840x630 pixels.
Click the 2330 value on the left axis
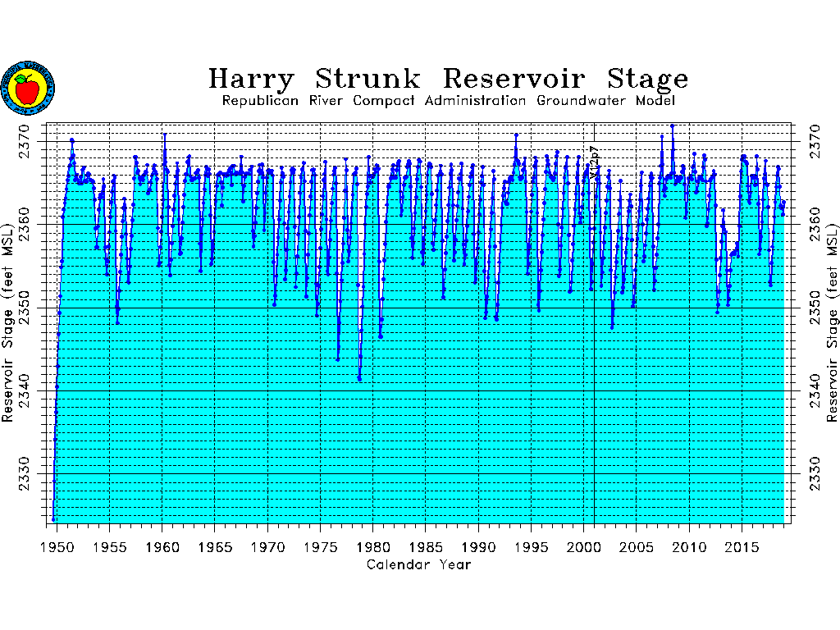tap(24, 475)
